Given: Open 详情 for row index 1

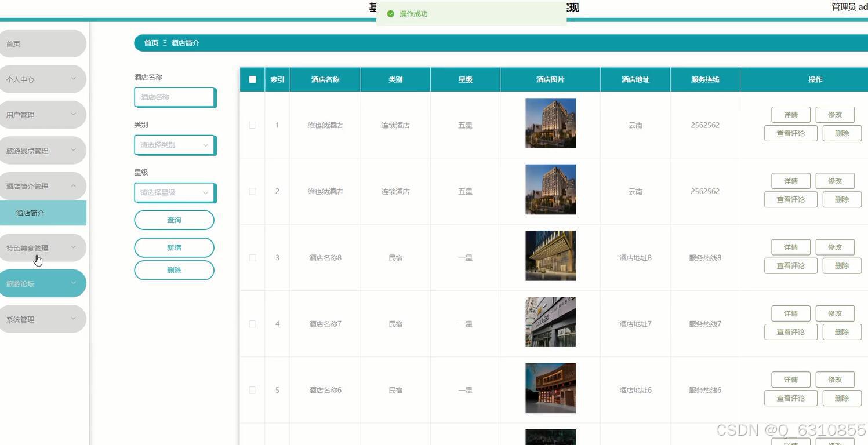Looking at the screenshot, I should pyautogui.click(x=791, y=115).
